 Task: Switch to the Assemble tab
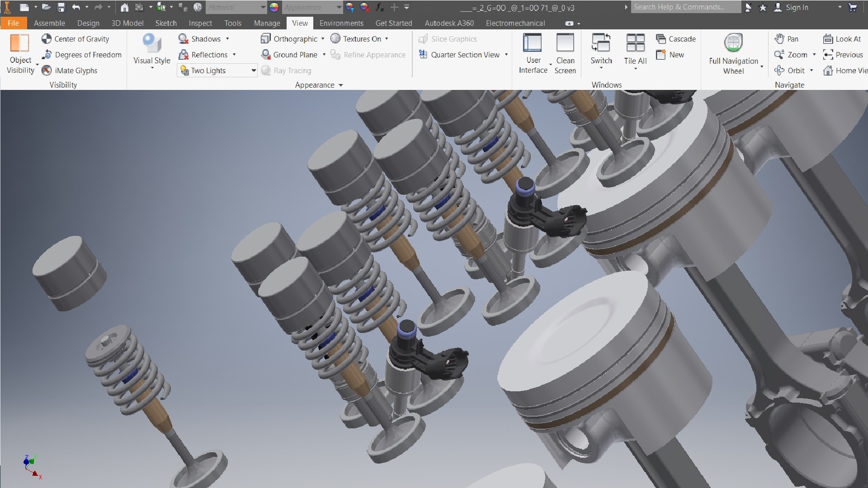coord(49,23)
